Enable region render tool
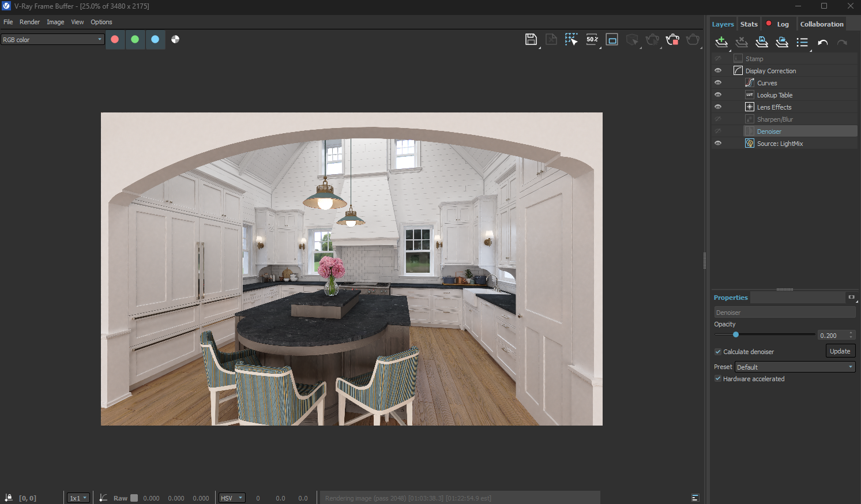The height and width of the screenshot is (504, 861). point(612,39)
